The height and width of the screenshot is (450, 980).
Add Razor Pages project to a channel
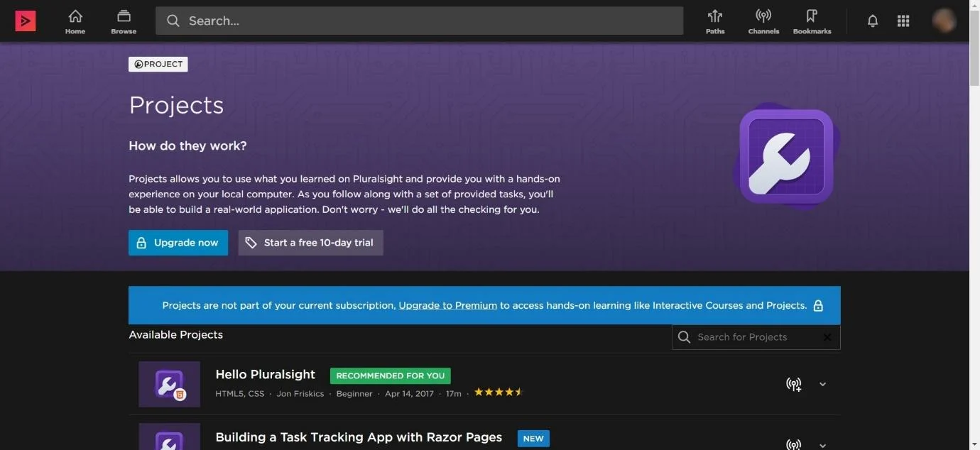794,445
